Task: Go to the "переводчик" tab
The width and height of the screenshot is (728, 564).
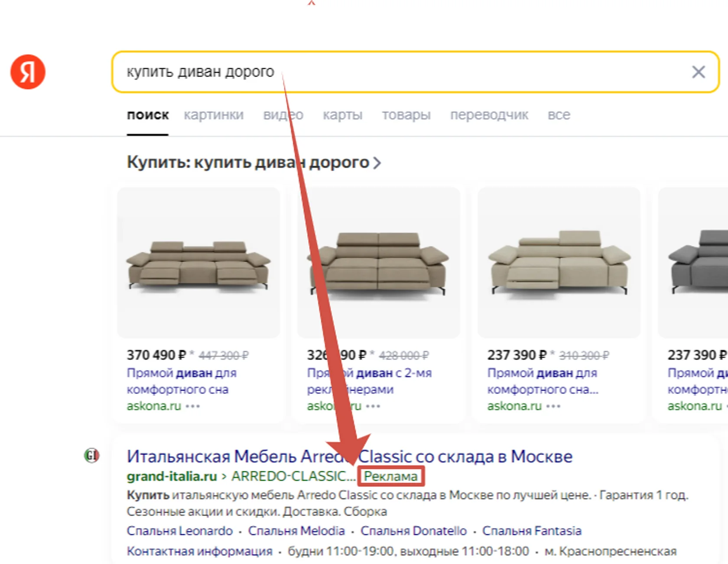Action: tap(489, 115)
